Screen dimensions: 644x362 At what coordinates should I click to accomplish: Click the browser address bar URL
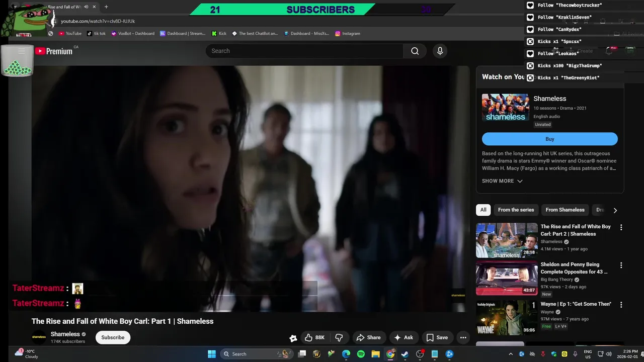point(98,21)
